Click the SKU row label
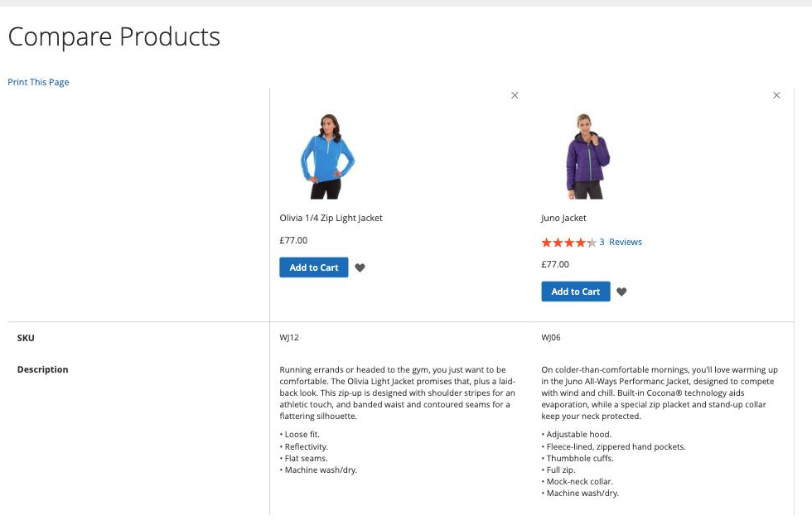This screenshot has width=812, height=530. point(26,338)
